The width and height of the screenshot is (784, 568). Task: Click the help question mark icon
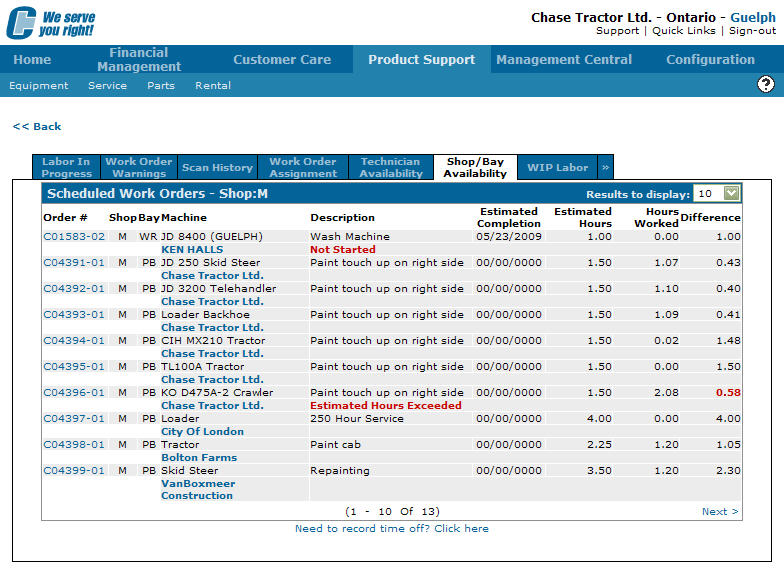point(766,85)
